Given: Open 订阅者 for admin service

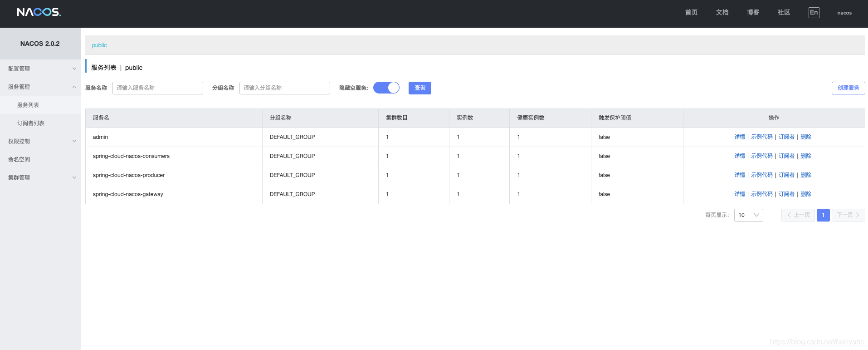Looking at the screenshot, I should 786,137.
